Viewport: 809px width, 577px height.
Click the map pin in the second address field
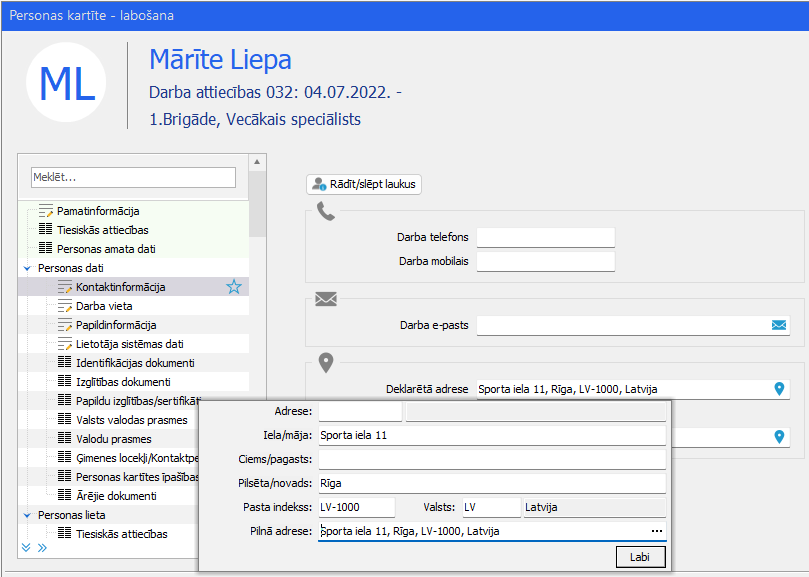[779, 437]
